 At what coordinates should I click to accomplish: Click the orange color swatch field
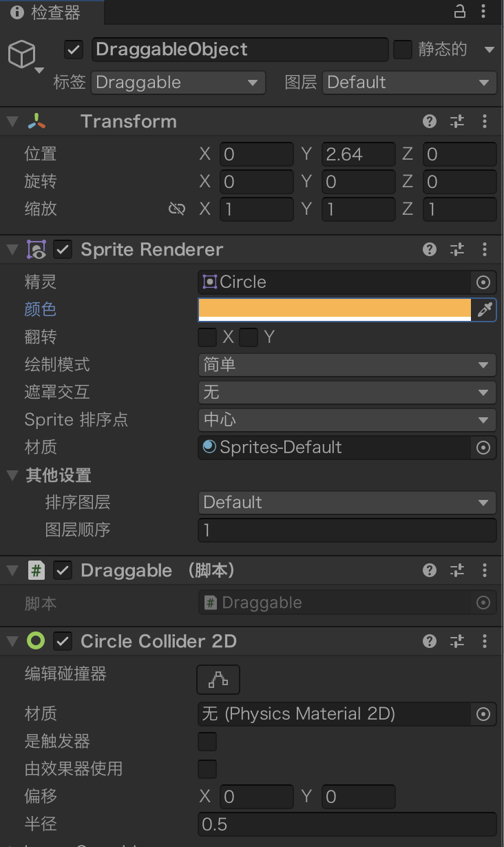tap(335, 309)
